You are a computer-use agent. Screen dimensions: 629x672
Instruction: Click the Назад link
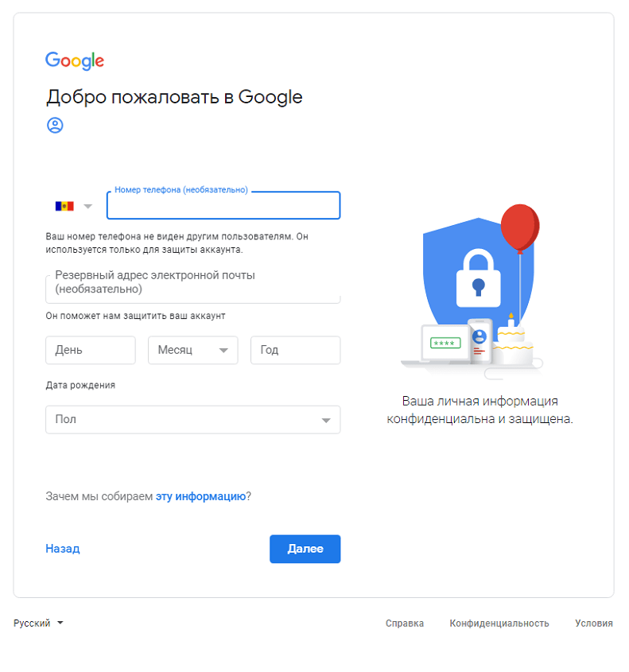pyautogui.click(x=62, y=549)
